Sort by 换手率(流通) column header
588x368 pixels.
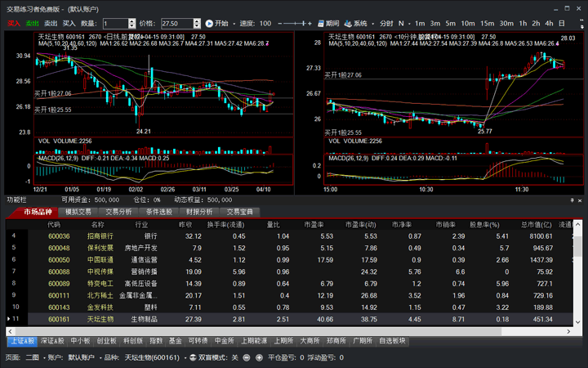[x=225, y=225]
